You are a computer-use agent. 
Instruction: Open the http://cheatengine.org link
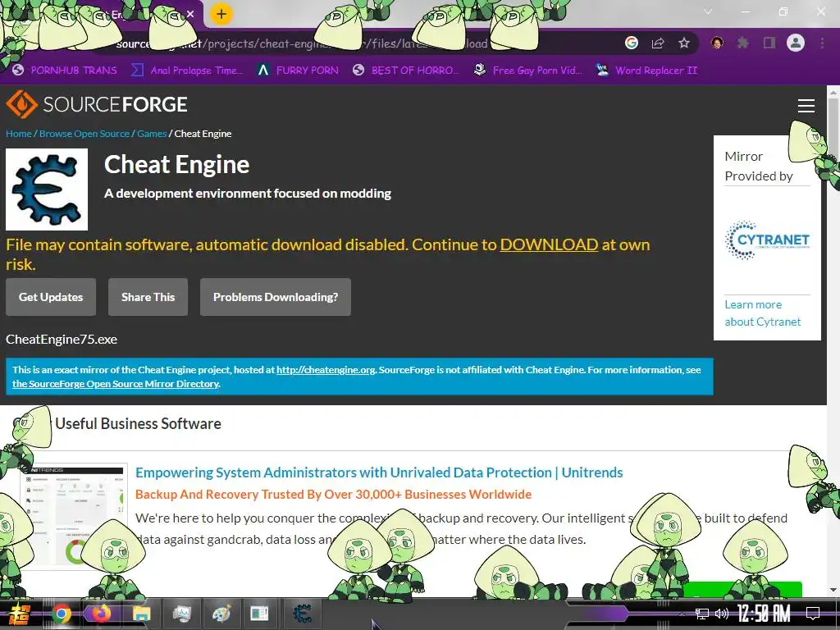tap(326, 370)
